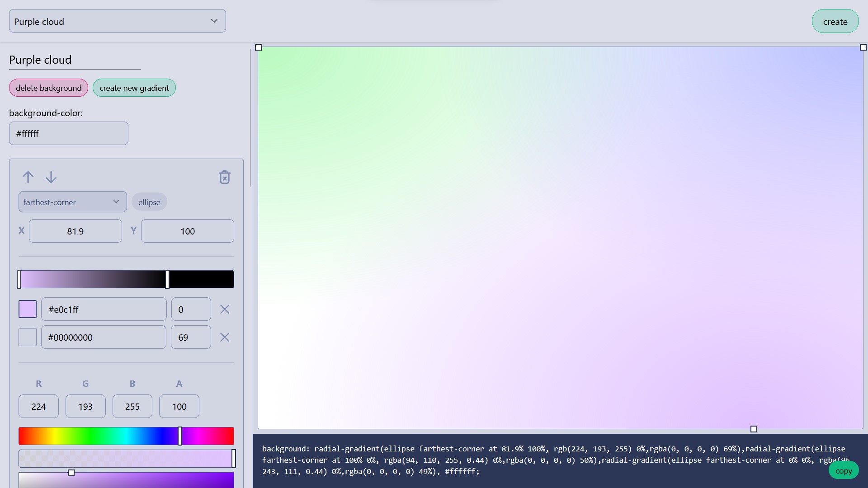Move the gradient layer up
868x488 pixels.
28,177
